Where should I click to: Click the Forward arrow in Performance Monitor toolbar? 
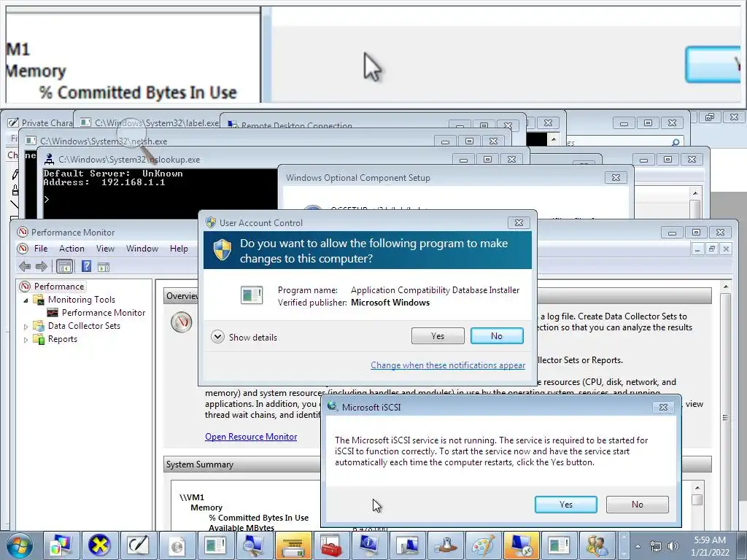click(42, 267)
